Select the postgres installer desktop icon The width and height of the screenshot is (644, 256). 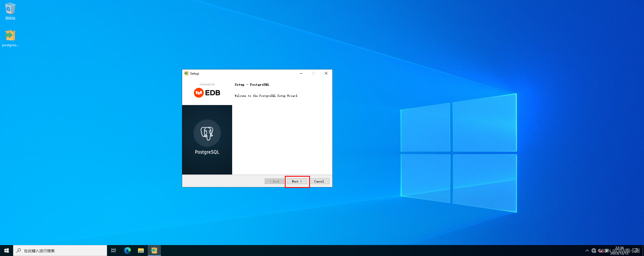point(10,38)
